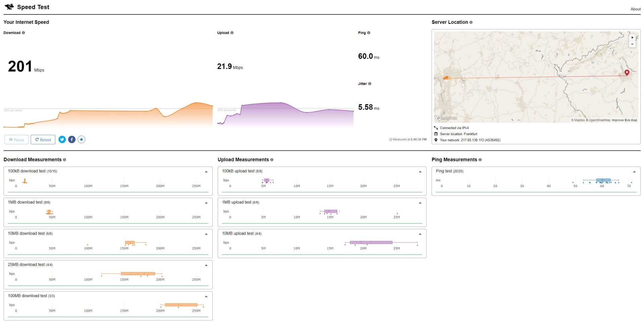The height and width of the screenshot is (323, 644).
Task: Open the Jitter info tooltip icon
Action: click(370, 84)
